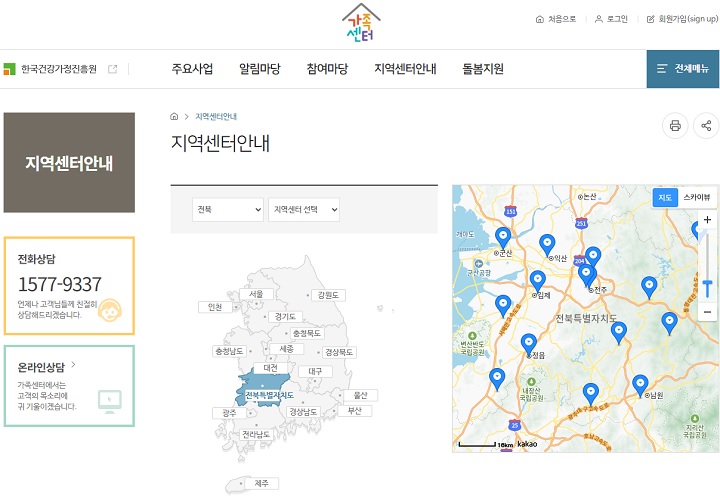Click the map pin near 정읍

(529, 344)
